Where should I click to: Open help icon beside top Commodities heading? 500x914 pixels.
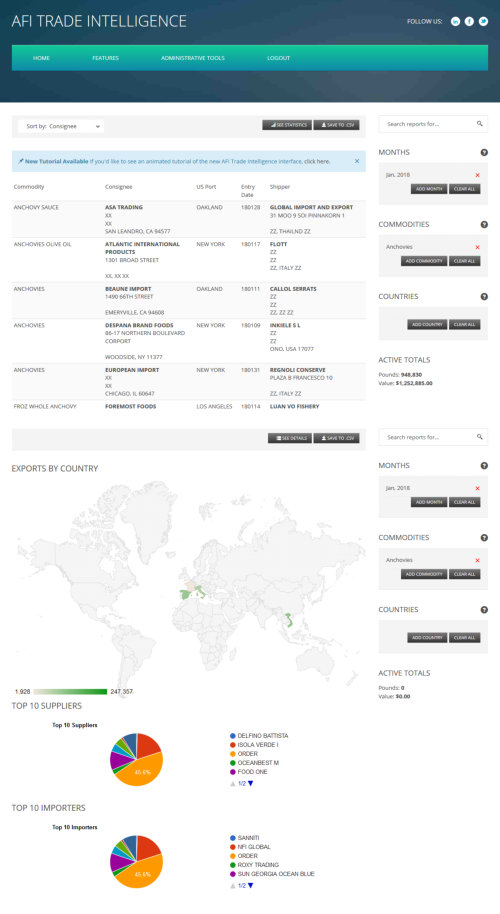(x=484, y=224)
